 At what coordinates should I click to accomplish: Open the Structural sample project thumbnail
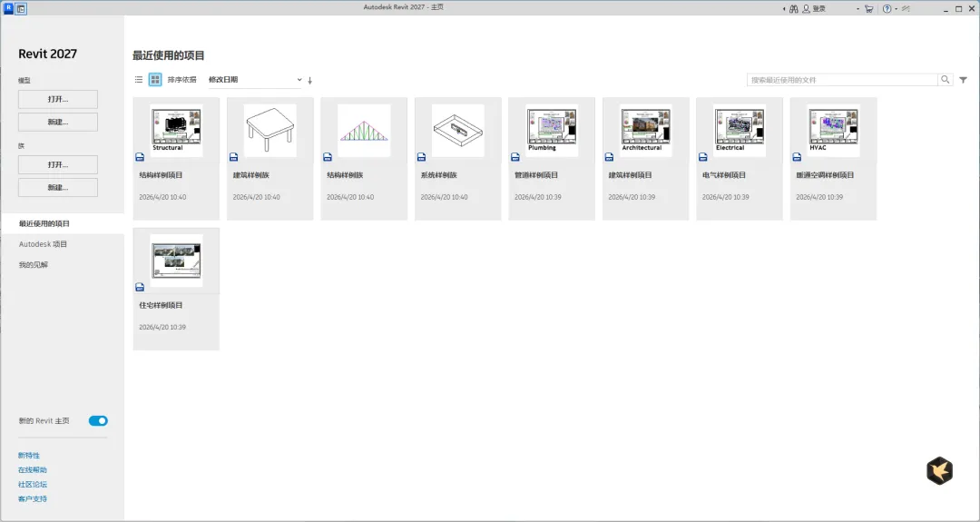(176, 130)
